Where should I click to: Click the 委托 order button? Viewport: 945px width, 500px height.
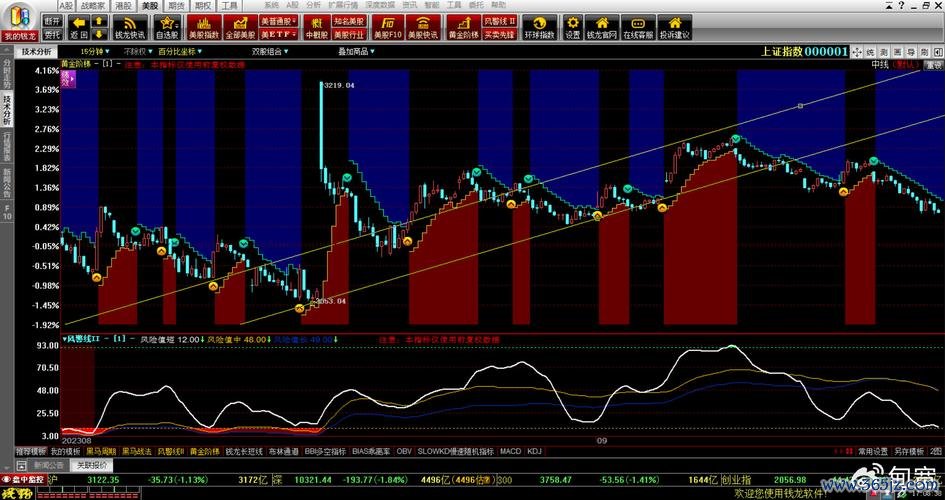[x=52, y=35]
